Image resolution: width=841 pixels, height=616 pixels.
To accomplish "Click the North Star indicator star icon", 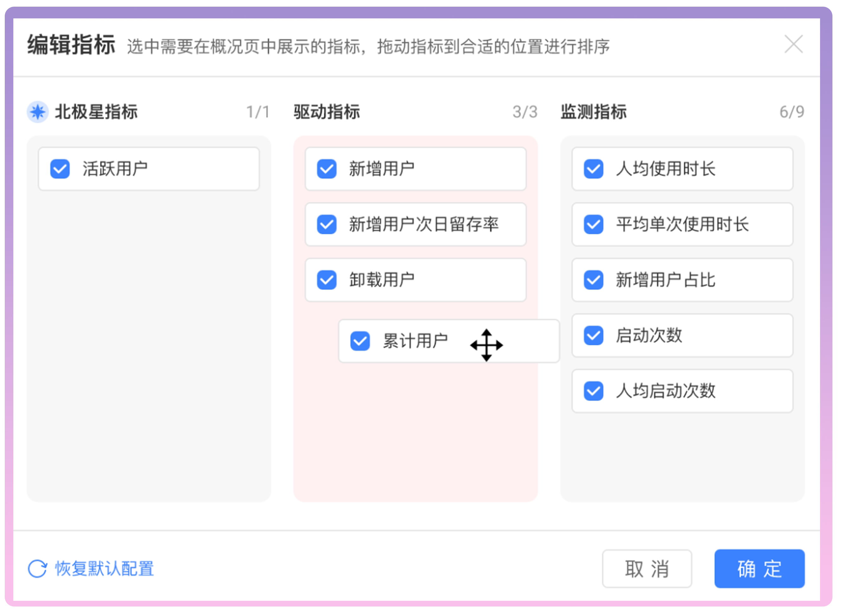I will pyautogui.click(x=38, y=112).
